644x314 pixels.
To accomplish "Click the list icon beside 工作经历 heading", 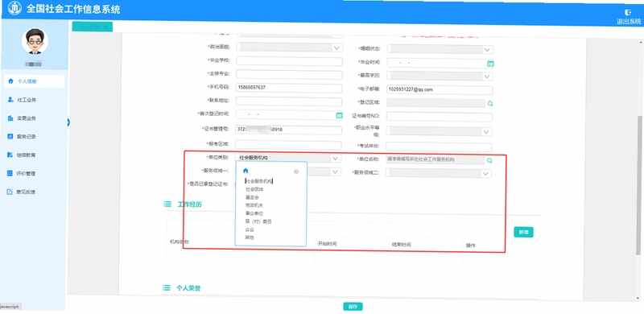I will [167, 204].
